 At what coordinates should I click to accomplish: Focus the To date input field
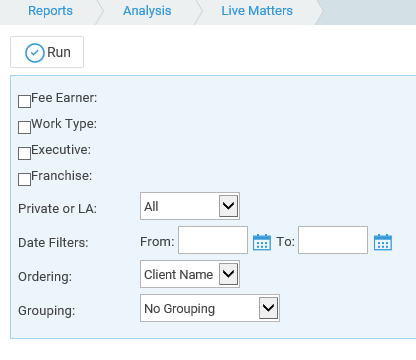tap(333, 240)
